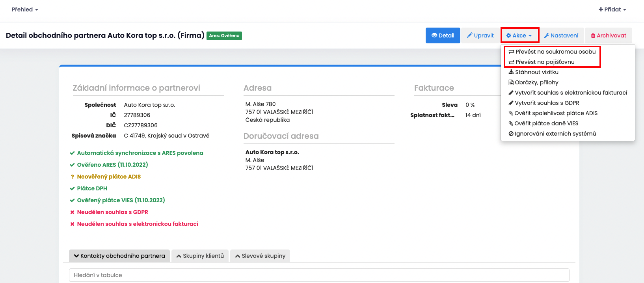Open the Slevové skupiny tab

[x=260, y=256]
